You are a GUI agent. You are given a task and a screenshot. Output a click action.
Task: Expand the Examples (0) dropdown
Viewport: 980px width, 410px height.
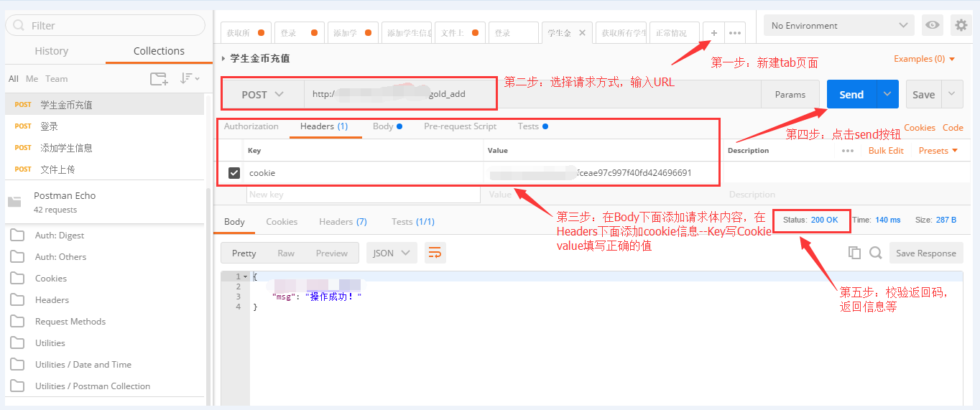[925, 59]
